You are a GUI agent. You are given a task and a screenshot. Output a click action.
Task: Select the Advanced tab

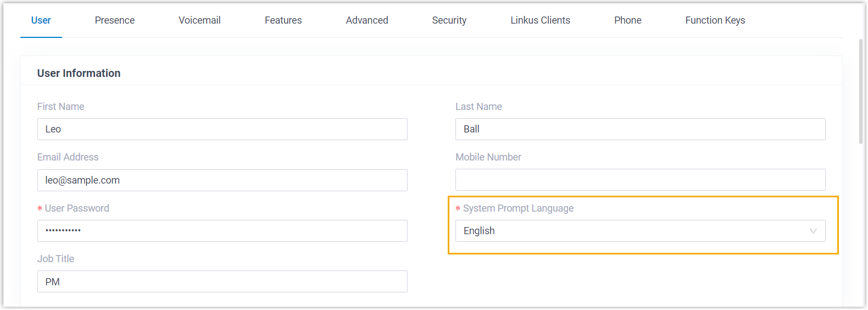point(367,20)
